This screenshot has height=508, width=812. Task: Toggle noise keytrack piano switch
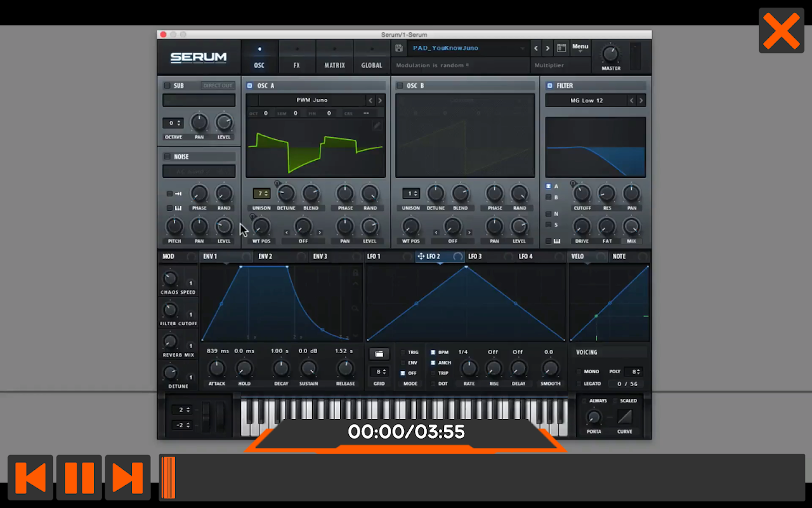(x=170, y=208)
